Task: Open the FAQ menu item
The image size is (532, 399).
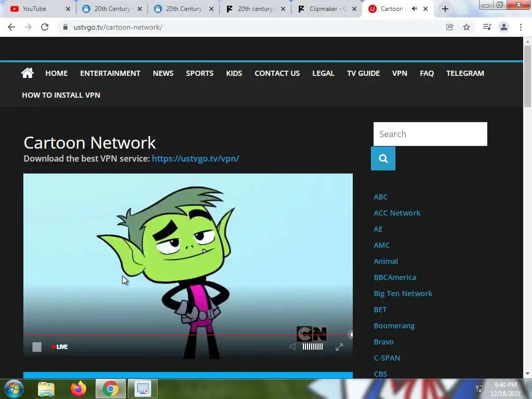Action: pyautogui.click(x=427, y=73)
